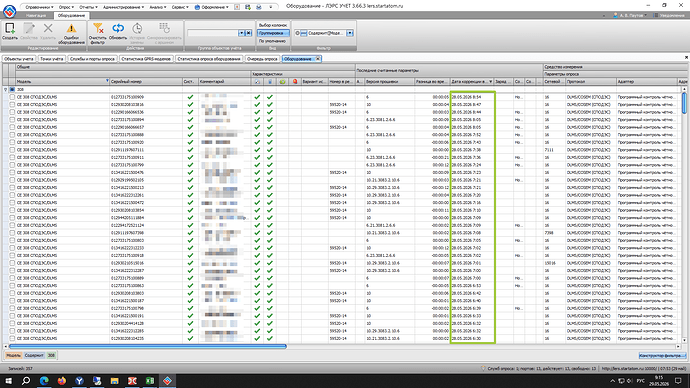
Task: Toggle the group 308 checkbox
Action: [x=12, y=89]
